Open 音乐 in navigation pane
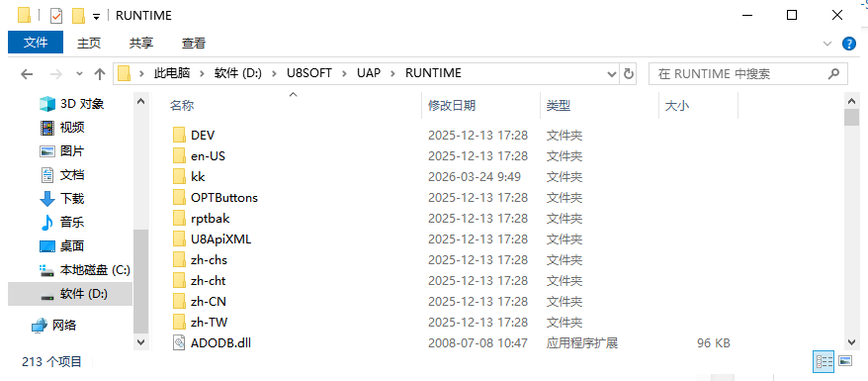Screen dimensions: 868x381 tap(62, 222)
